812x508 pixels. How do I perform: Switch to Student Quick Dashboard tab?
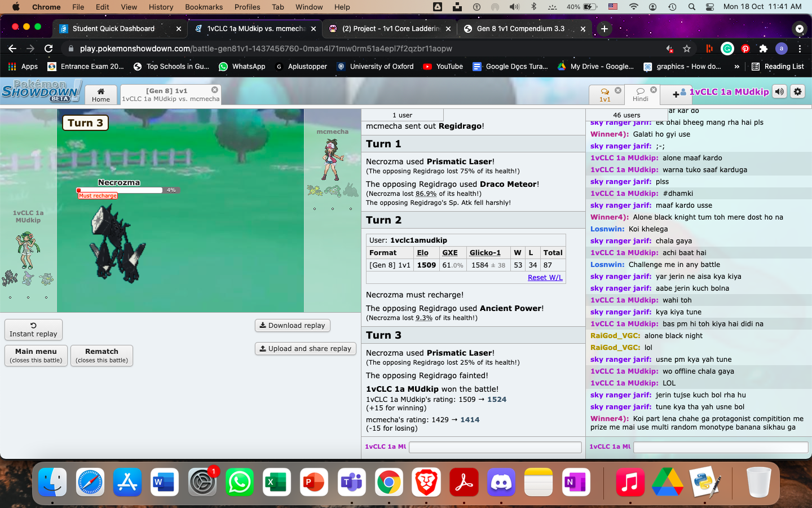click(x=120, y=28)
